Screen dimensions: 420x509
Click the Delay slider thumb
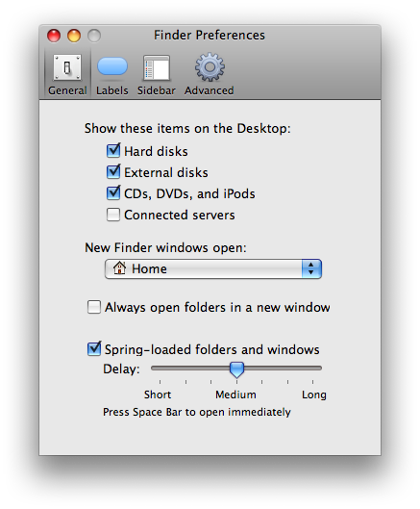(x=236, y=369)
